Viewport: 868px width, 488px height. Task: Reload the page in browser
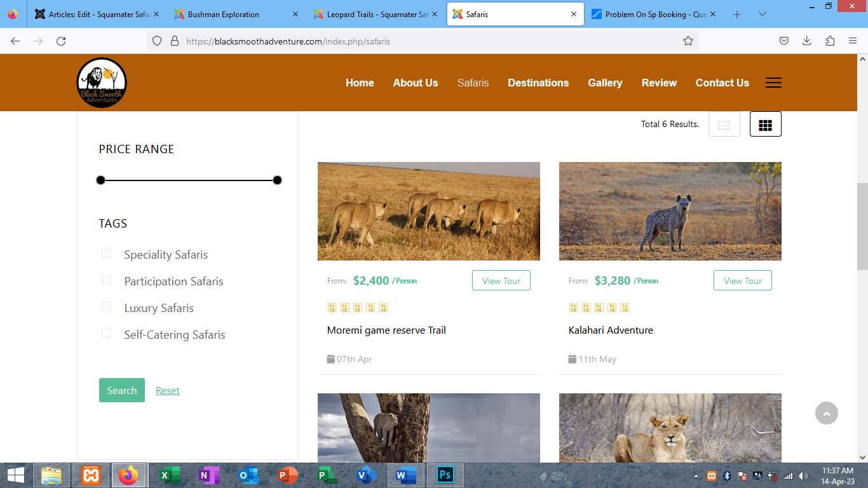(61, 41)
